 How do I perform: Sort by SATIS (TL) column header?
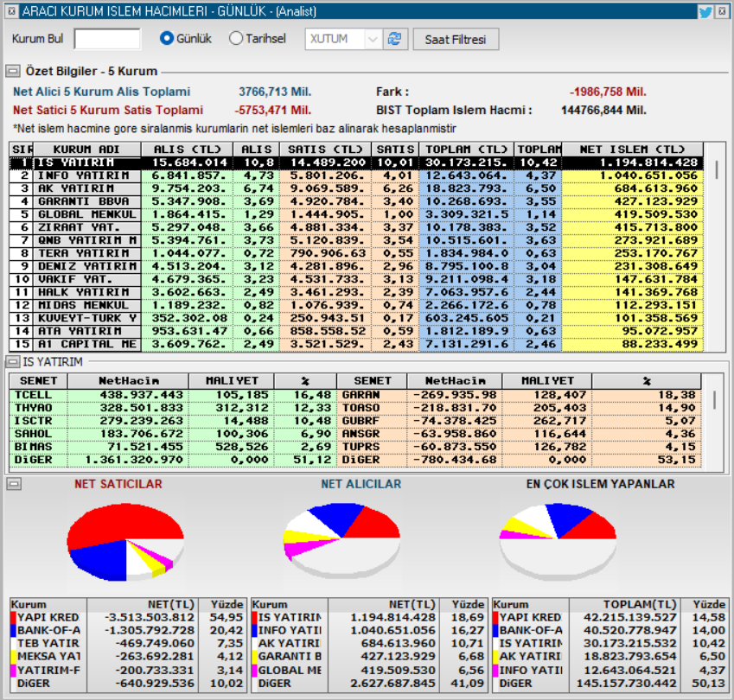(x=325, y=150)
